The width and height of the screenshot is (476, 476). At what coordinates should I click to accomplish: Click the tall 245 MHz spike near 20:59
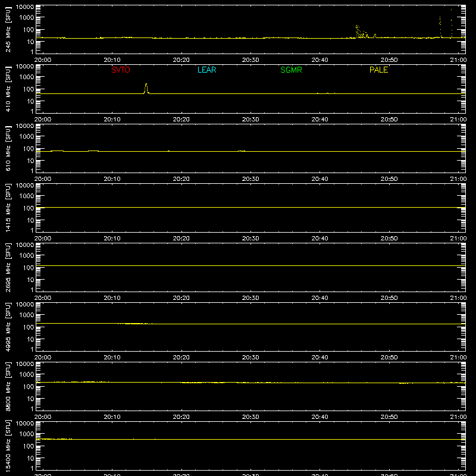(452, 24)
